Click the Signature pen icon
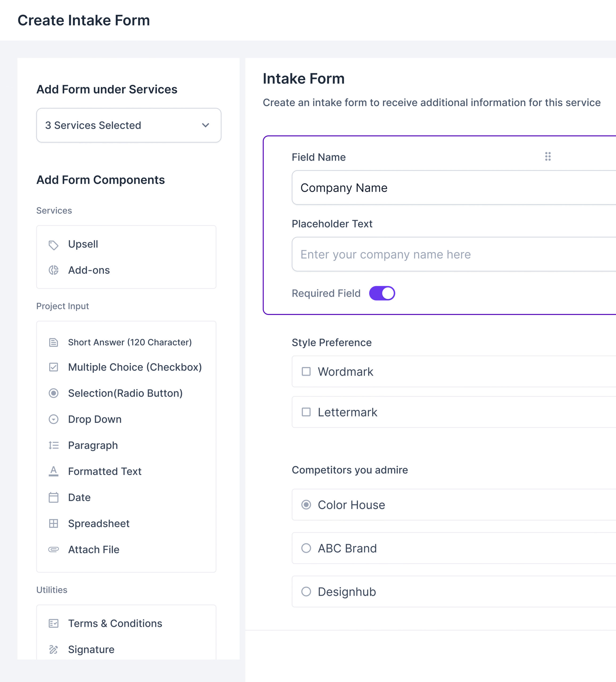 click(54, 649)
